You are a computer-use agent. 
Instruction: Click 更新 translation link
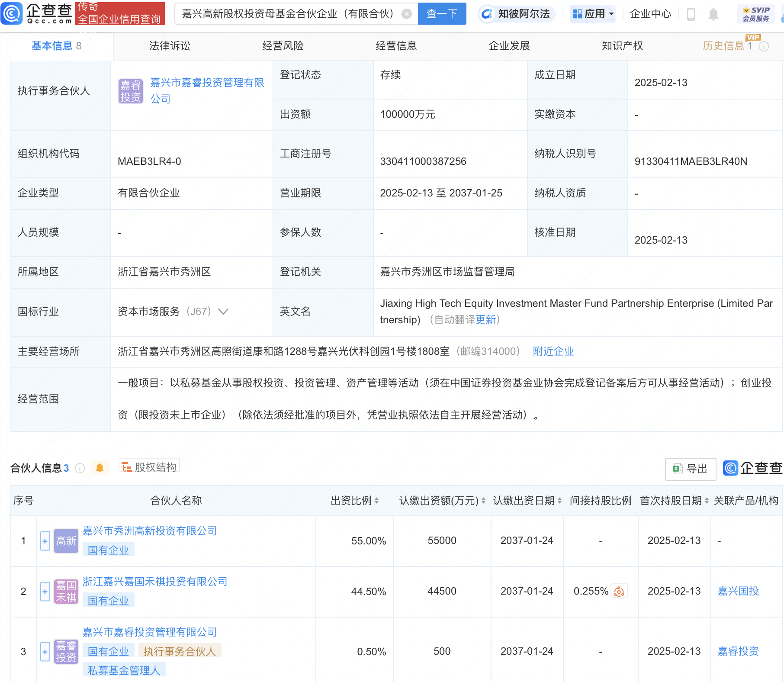coord(485,320)
